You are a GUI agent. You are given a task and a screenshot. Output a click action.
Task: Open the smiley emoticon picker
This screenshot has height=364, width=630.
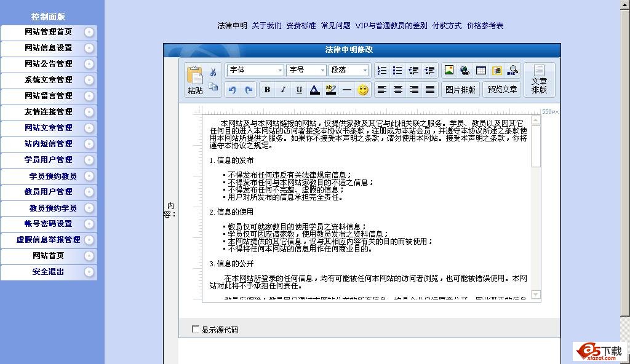[363, 90]
